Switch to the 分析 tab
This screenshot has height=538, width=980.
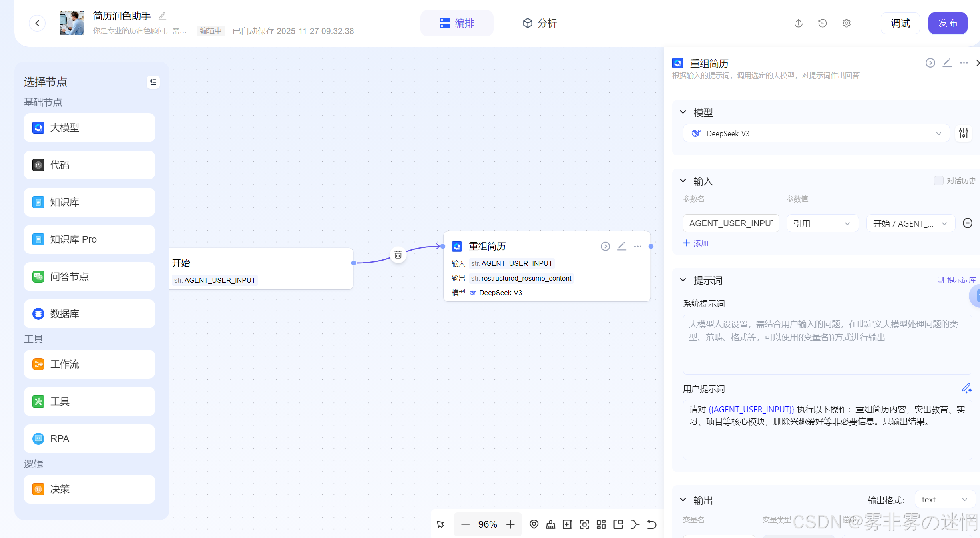[x=540, y=23]
